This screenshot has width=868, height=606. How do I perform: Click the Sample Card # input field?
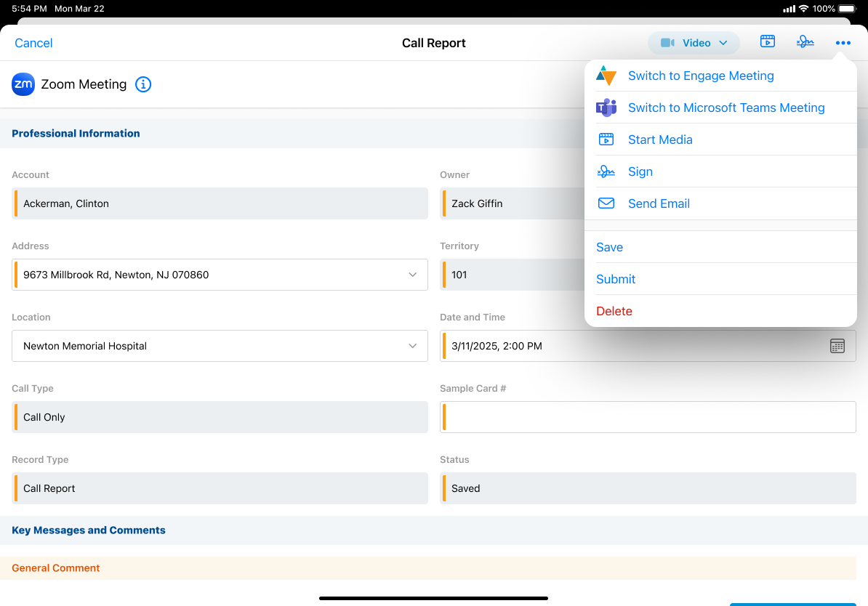(648, 417)
